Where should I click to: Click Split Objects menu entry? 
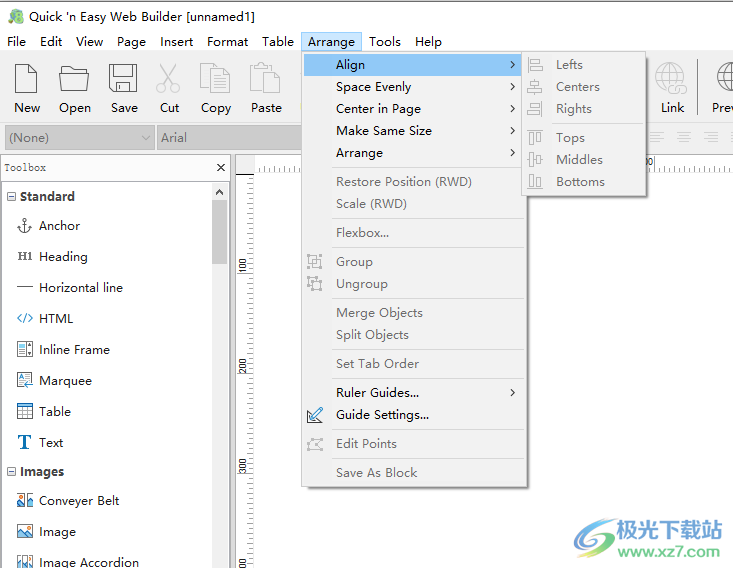click(x=414, y=335)
